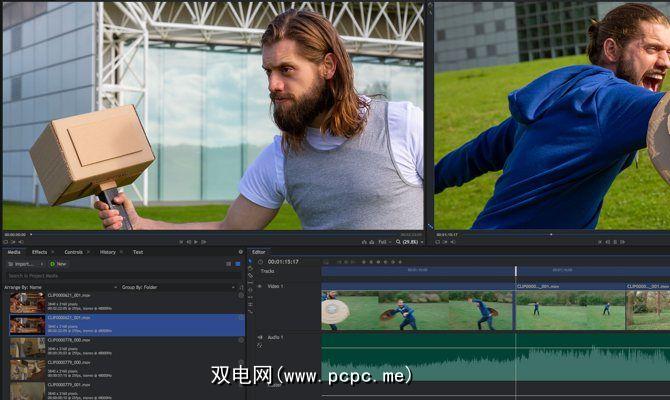This screenshot has height=400, width=670.
Task: Switch to the Effects tab
Action: pos(40,252)
